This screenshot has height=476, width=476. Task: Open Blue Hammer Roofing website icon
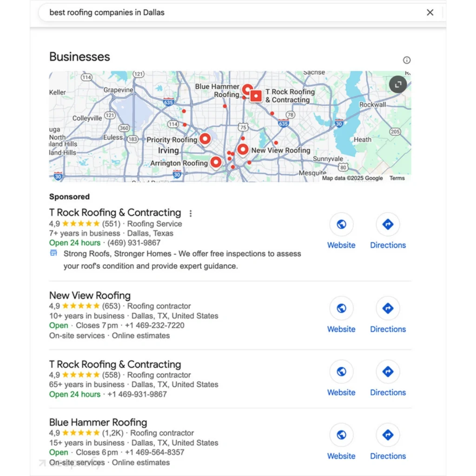pos(341,435)
